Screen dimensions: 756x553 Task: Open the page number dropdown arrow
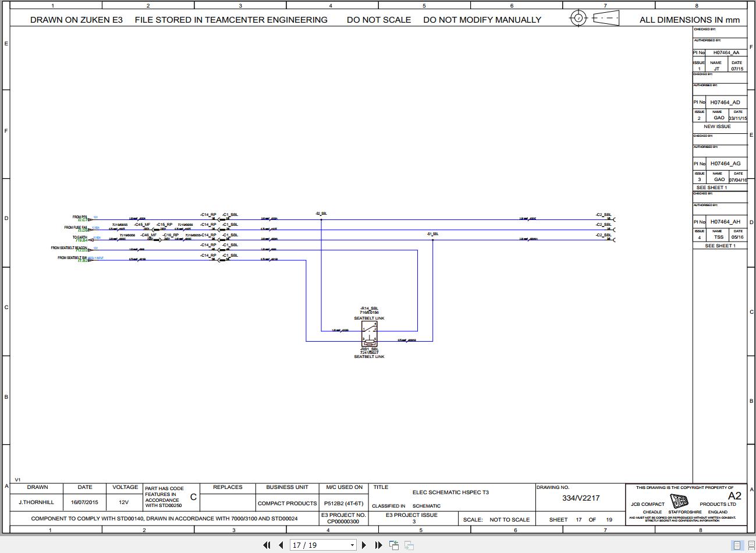(x=352, y=545)
